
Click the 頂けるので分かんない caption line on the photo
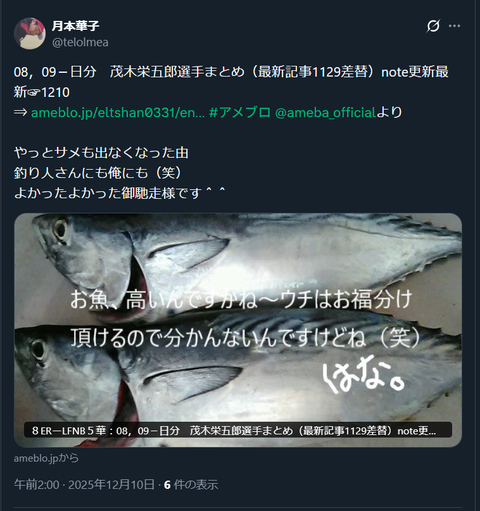tap(246, 337)
